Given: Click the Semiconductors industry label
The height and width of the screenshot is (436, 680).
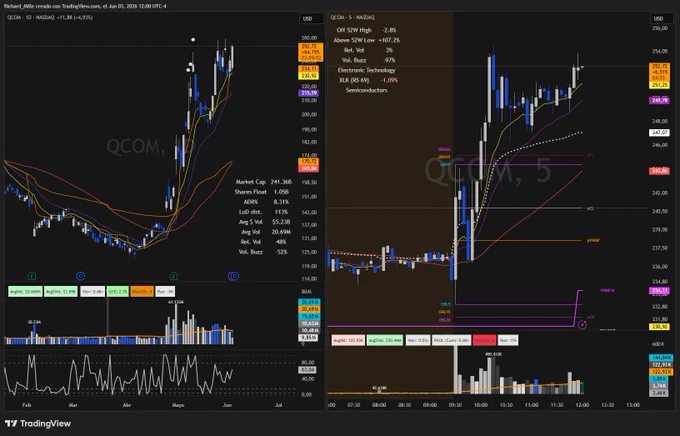Looking at the screenshot, I should point(366,90).
